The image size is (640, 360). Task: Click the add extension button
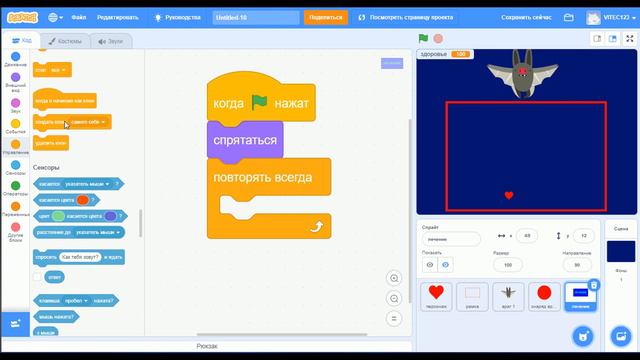tap(16, 324)
